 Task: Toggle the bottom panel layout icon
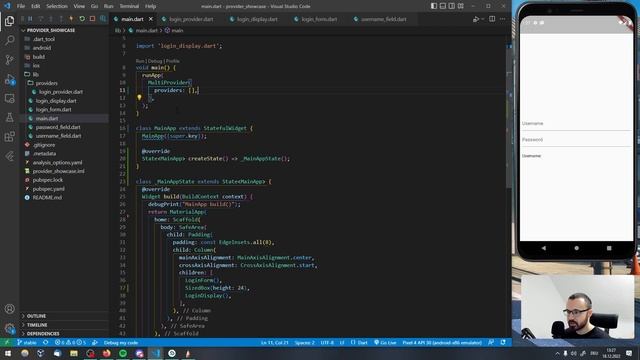pos(443,6)
